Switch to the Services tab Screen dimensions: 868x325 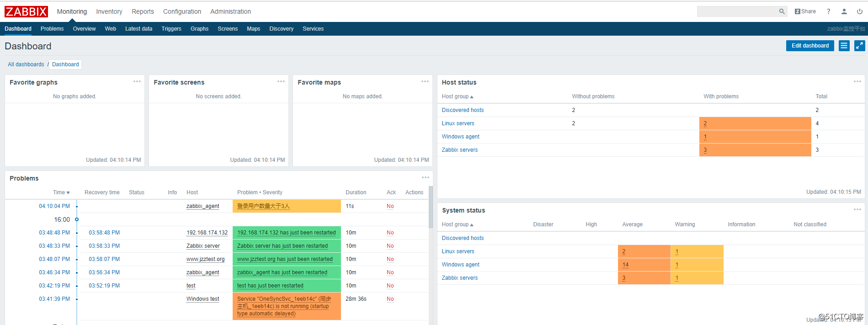click(x=313, y=29)
